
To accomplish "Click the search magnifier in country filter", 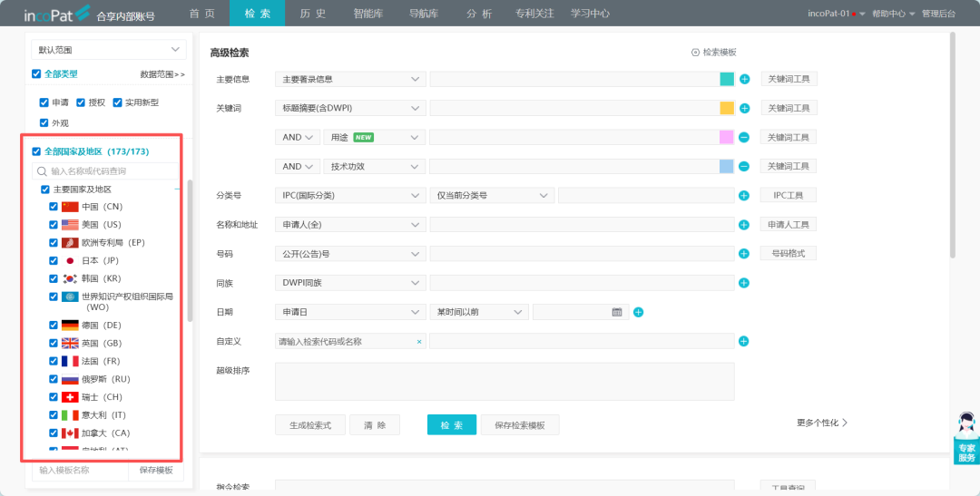I will pos(42,171).
